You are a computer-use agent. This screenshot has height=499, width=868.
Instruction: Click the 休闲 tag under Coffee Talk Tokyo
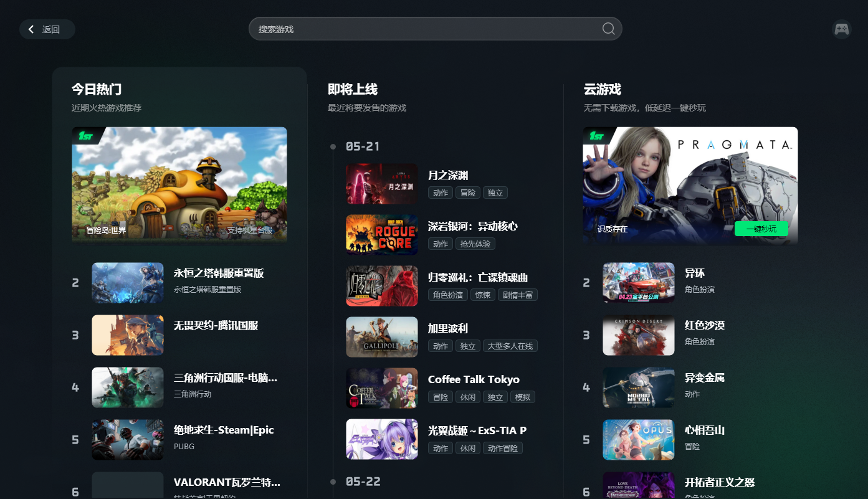click(x=468, y=397)
